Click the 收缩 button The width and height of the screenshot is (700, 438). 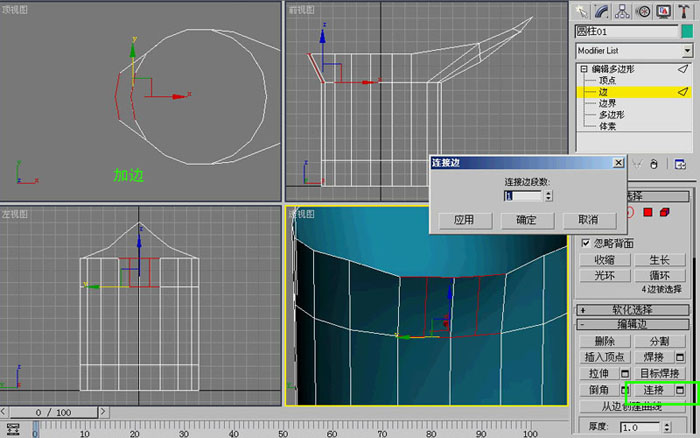click(604, 260)
